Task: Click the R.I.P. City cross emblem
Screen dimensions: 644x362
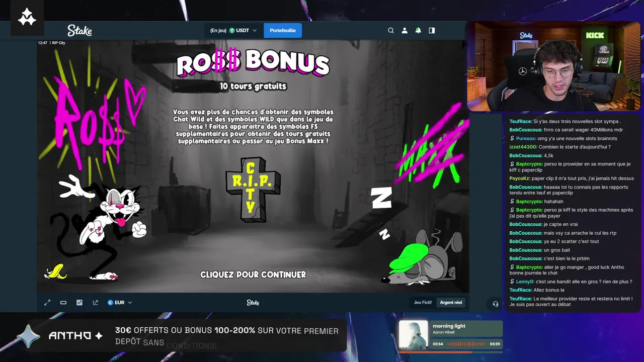Action: [253, 190]
